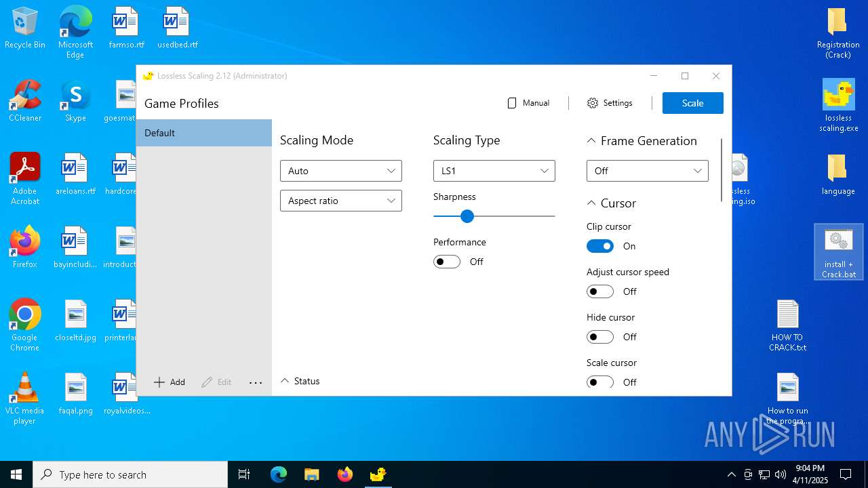The height and width of the screenshot is (488, 868).
Task: Click the blue Scale button
Action: click(x=693, y=103)
